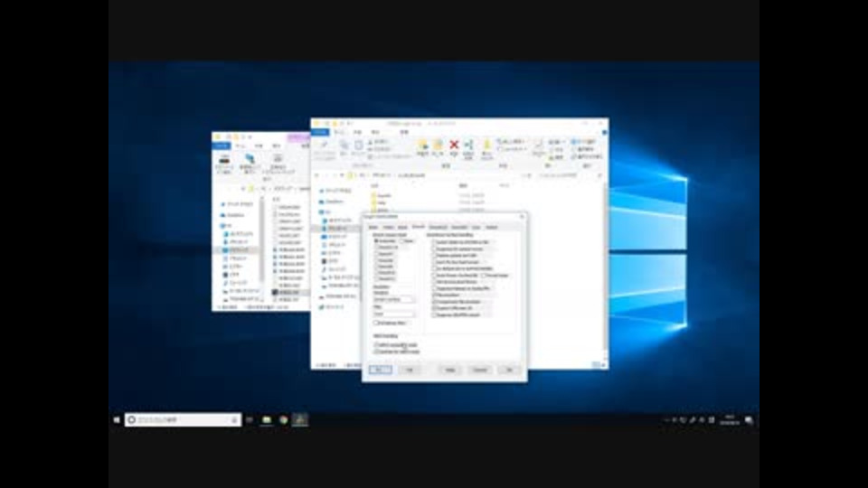Viewport: 868px width, 488px height.
Task: Open Task View from the taskbar
Action: (x=250, y=420)
